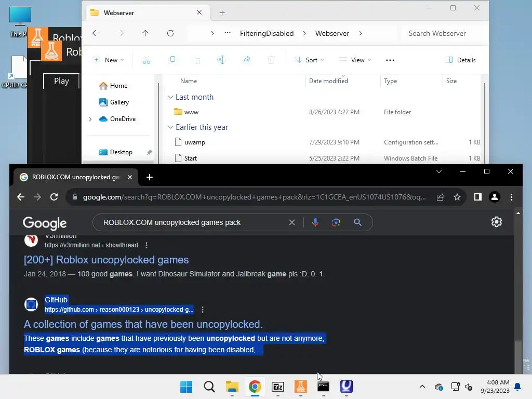
Task: Click the Google search magnifier button
Action: [357, 222]
